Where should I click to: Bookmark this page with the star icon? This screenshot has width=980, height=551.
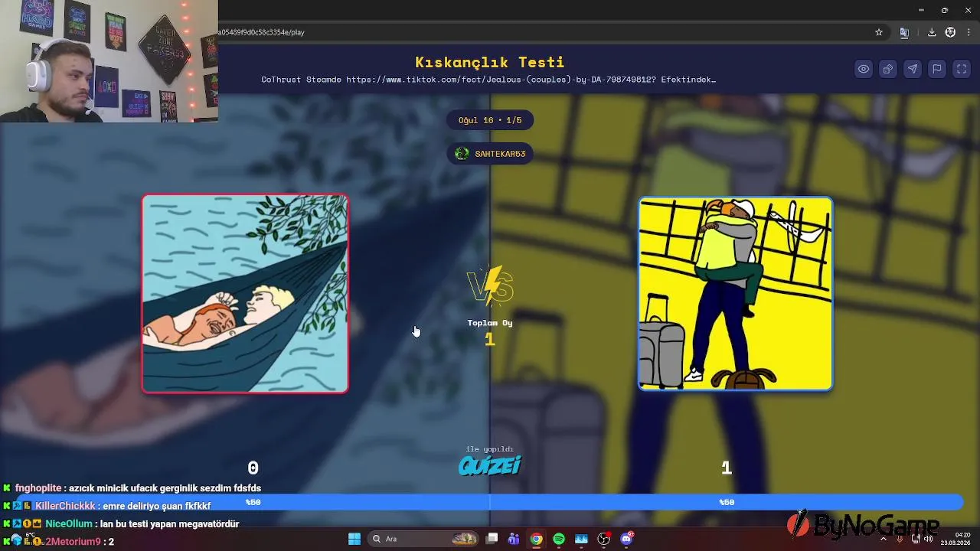click(x=879, y=32)
